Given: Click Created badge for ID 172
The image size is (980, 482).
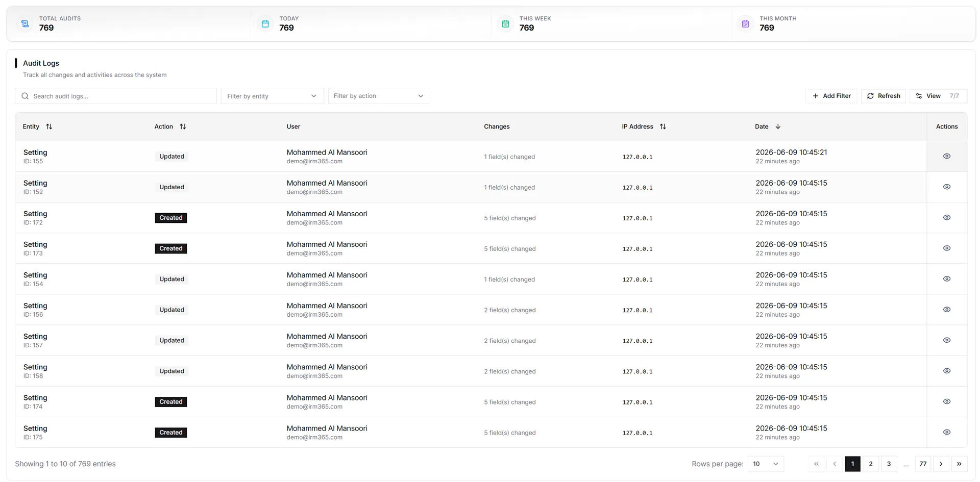Looking at the screenshot, I should (x=171, y=218).
